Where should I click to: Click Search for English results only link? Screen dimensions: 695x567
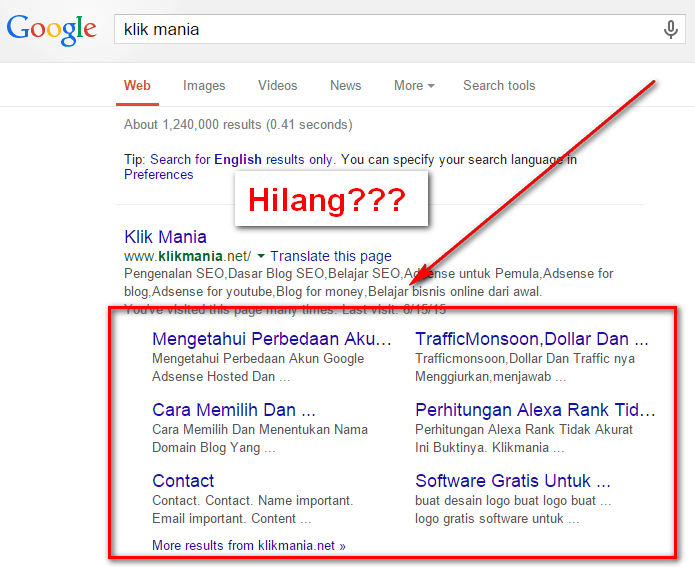[x=242, y=160]
